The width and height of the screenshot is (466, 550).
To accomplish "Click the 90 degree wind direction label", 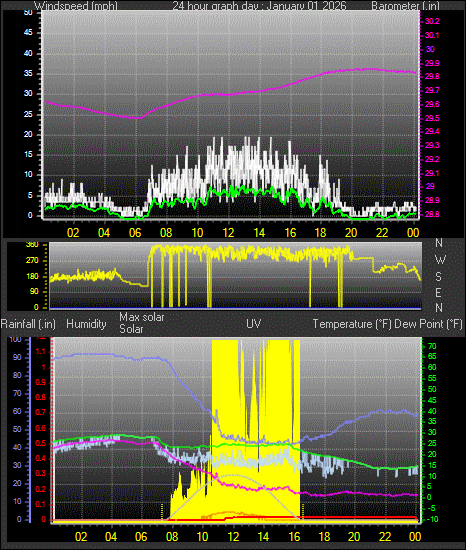I will tap(34, 292).
